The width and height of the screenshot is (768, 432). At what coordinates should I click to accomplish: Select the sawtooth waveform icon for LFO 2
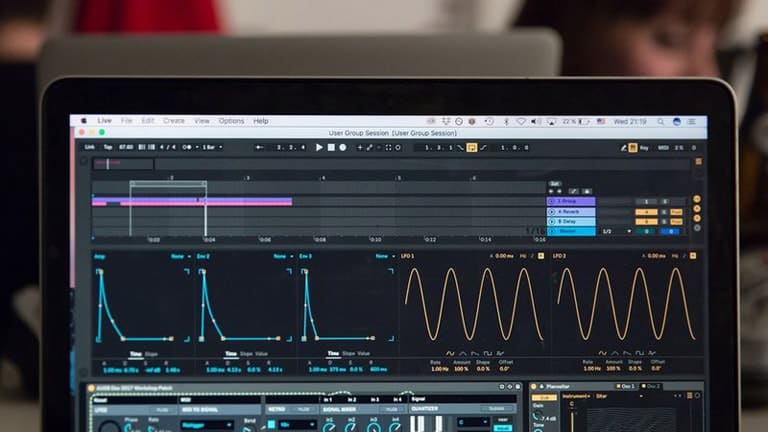pyautogui.click(x=627, y=353)
